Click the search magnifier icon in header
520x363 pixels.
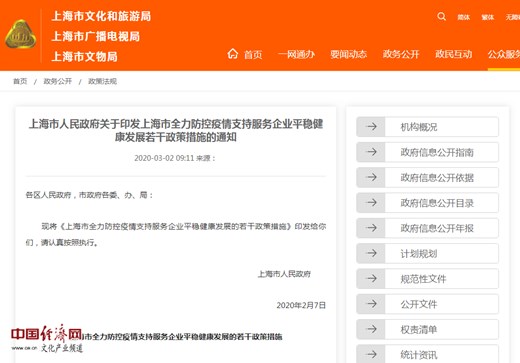(x=441, y=16)
